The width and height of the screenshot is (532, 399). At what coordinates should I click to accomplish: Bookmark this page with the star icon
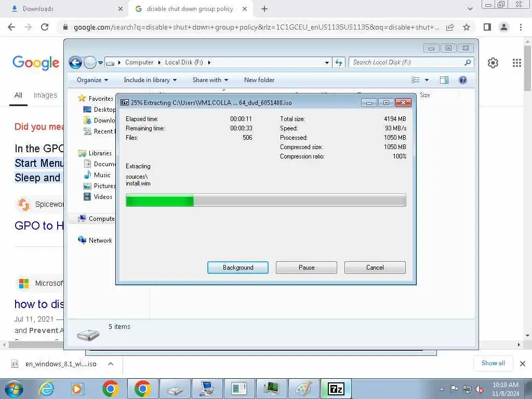tap(467, 27)
